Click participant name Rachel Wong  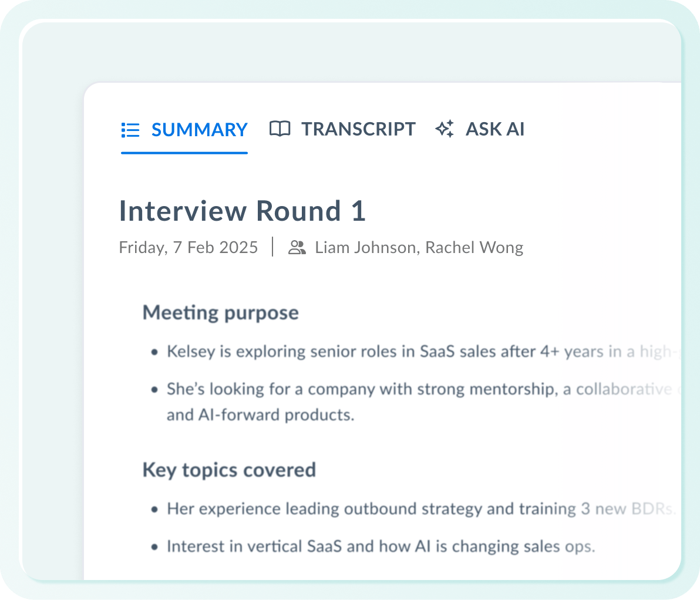point(474,248)
